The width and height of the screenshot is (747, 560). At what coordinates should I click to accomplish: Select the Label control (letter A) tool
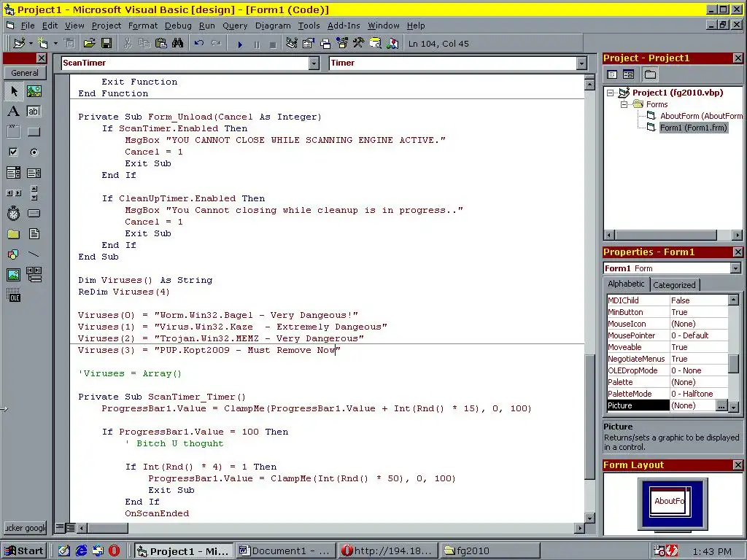pyautogui.click(x=13, y=112)
